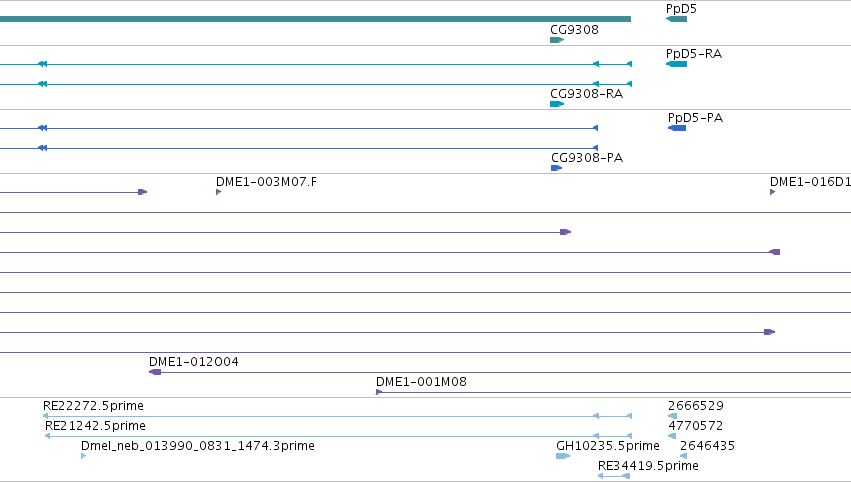The width and height of the screenshot is (851, 482).
Task: Click the CG9308 gene label
Action: (574, 29)
